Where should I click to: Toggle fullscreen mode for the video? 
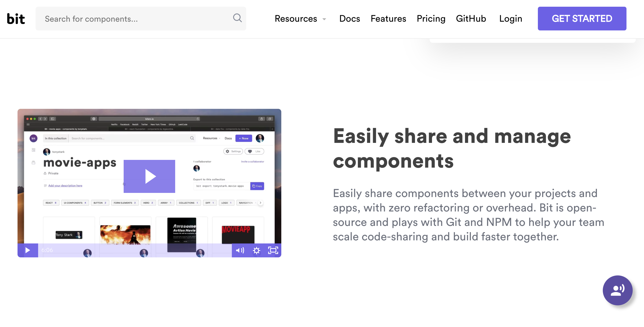click(x=273, y=250)
